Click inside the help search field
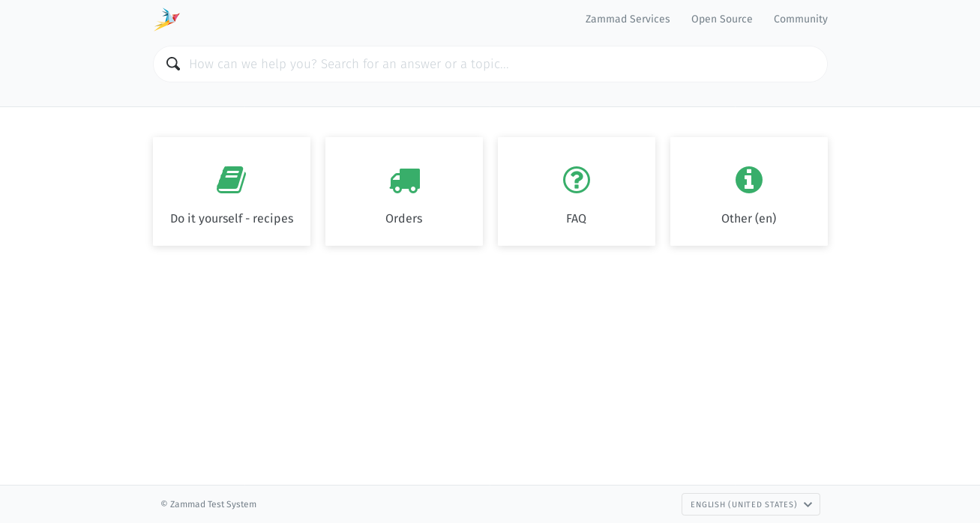980x523 pixels. tap(490, 64)
